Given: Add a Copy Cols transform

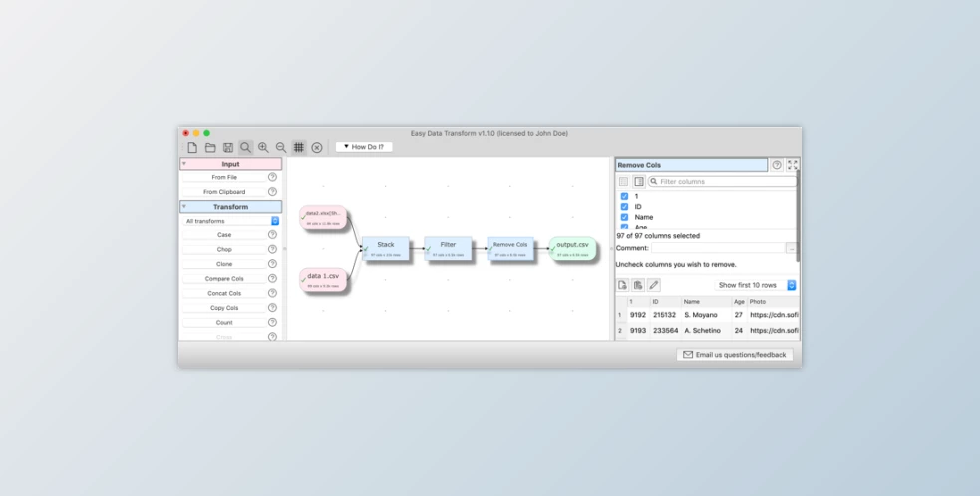Looking at the screenshot, I should [x=224, y=308].
